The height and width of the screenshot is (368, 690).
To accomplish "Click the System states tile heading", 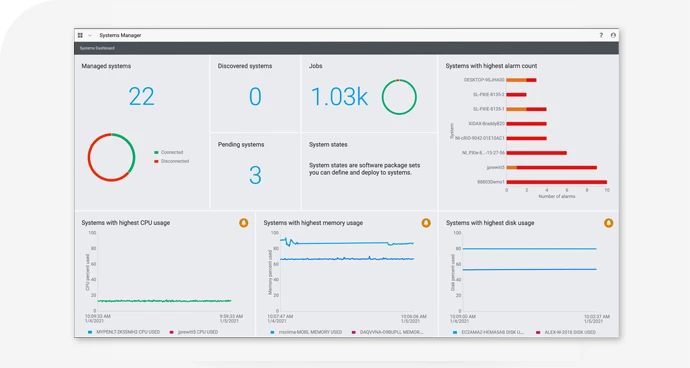I will 328,144.
